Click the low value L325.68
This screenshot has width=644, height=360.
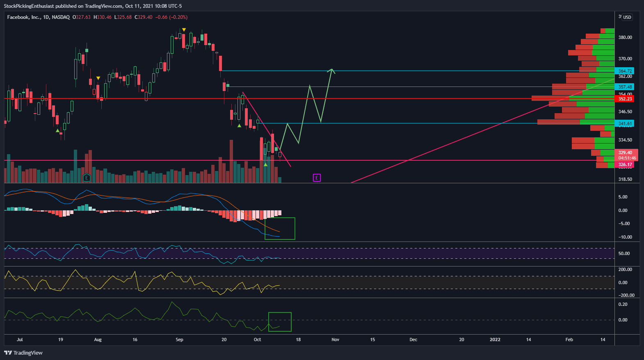[123, 17]
